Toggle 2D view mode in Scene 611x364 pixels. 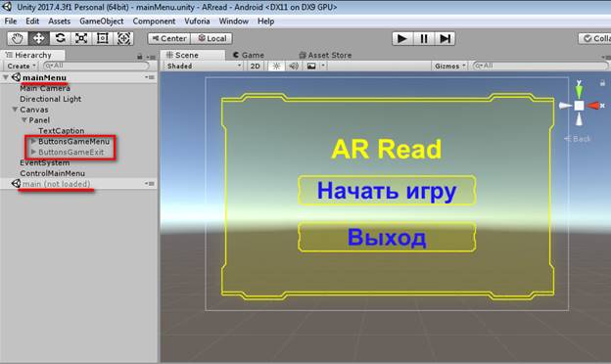[256, 67]
